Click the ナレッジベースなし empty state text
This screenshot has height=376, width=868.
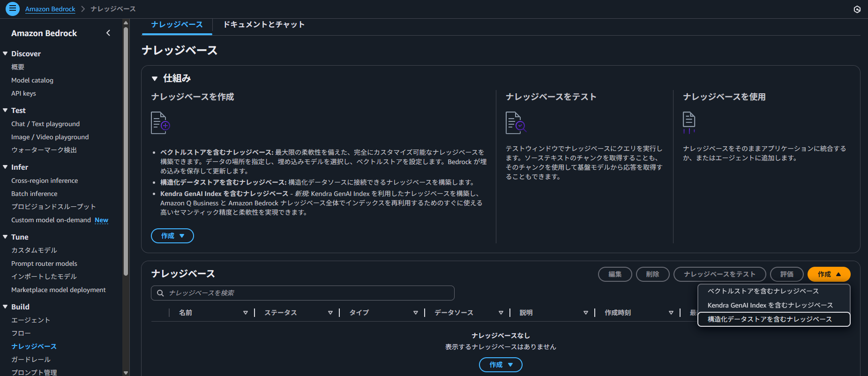(x=501, y=336)
